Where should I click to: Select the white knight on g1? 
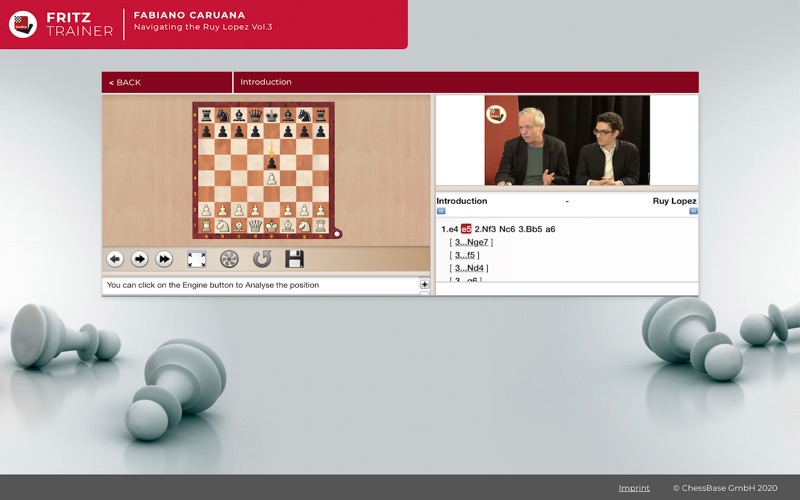304,225
